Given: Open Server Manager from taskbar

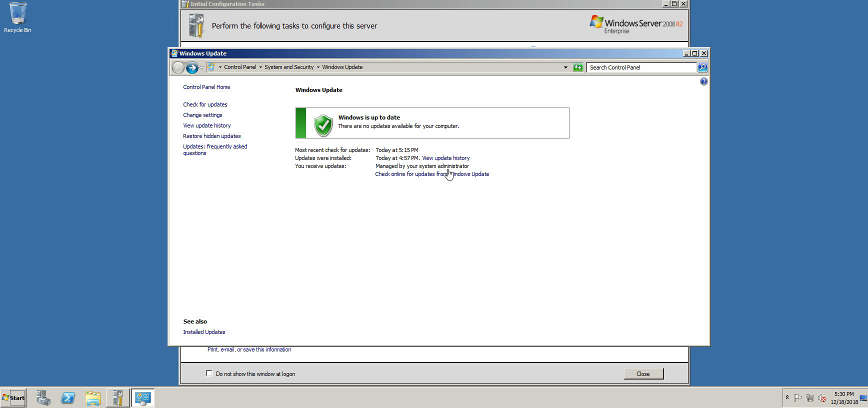Looking at the screenshot, I should [x=43, y=398].
